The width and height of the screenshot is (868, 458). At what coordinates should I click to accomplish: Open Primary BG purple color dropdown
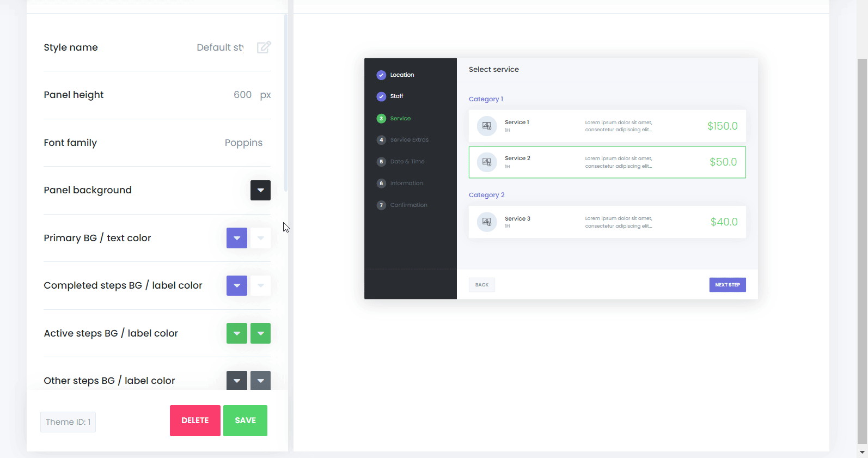(237, 238)
